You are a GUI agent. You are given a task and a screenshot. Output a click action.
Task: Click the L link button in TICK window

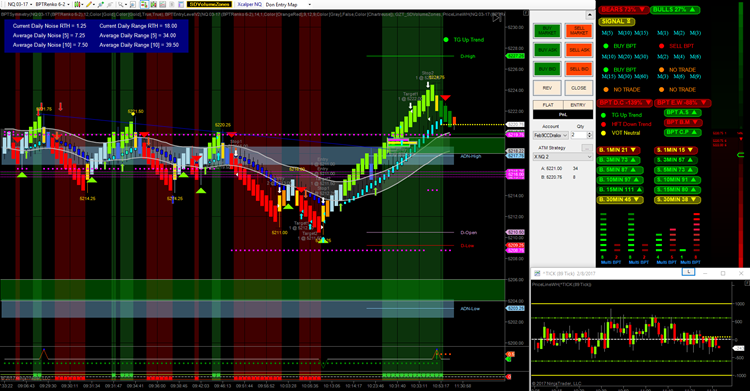pos(688,272)
